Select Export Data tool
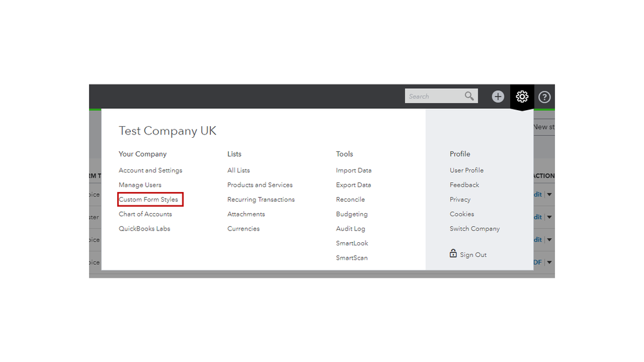The height and width of the screenshot is (362, 644). 354,185
